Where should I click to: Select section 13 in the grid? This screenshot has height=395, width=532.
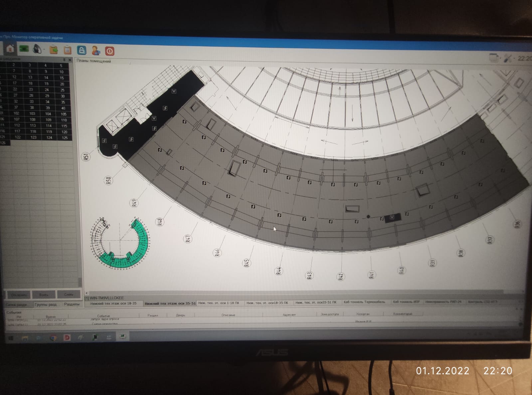click(x=30, y=77)
